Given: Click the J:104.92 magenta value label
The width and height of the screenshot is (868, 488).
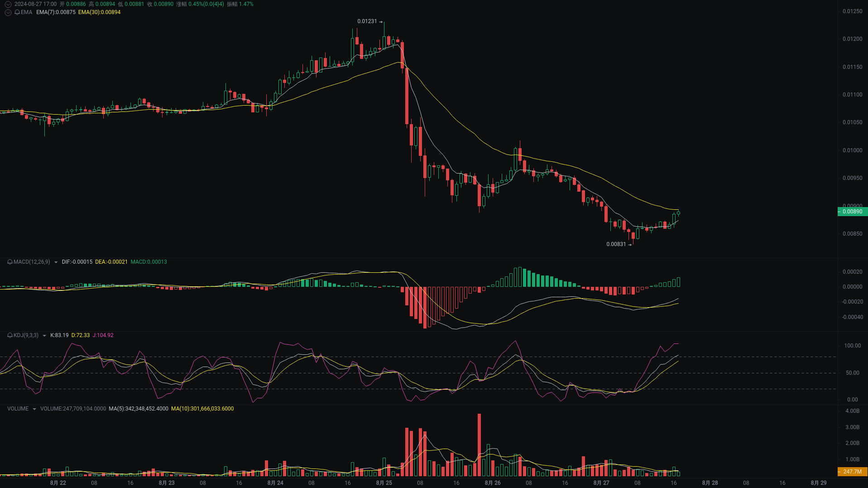Looking at the screenshot, I should [x=102, y=335].
